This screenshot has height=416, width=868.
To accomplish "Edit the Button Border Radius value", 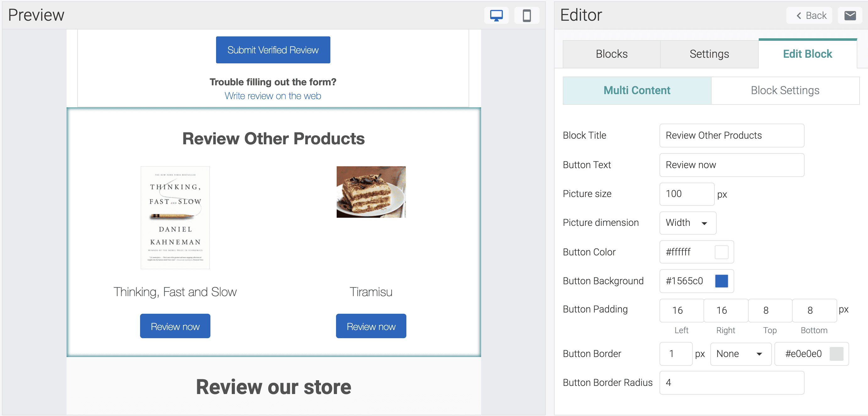I will pos(731,383).
